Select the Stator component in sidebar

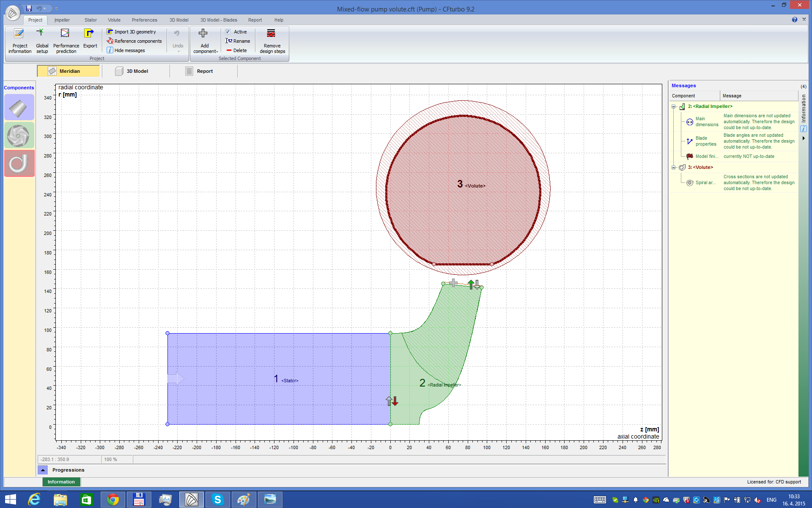tap(19, 108)
